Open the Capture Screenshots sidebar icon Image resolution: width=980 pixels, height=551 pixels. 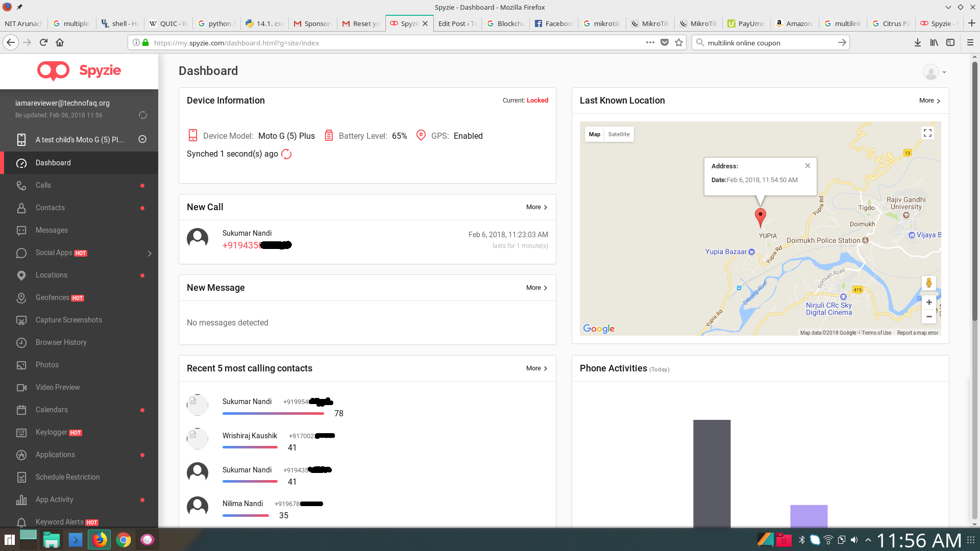21,320
